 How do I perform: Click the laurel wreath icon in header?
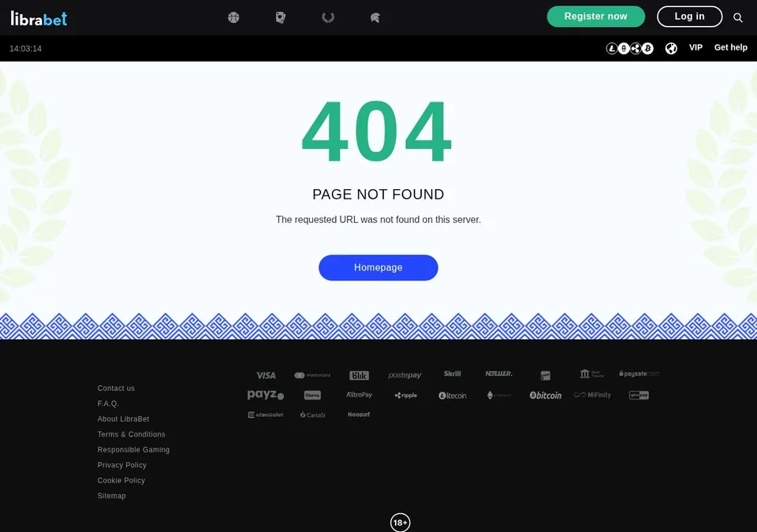pos(328,18)
